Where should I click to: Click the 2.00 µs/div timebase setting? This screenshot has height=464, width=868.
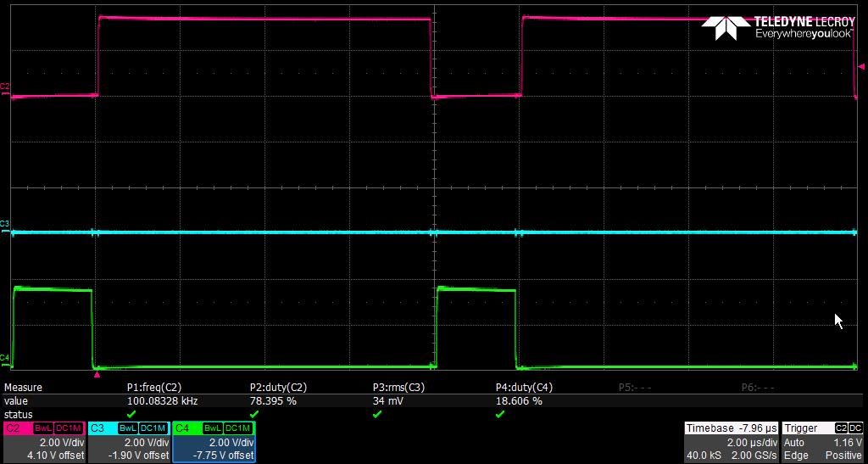[753, 443]
